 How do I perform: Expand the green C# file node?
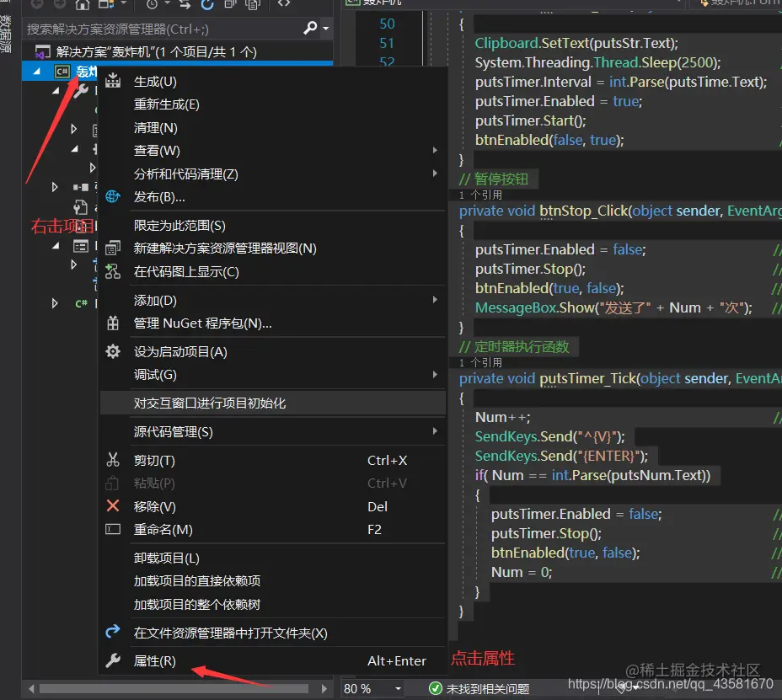click(55, 303)
